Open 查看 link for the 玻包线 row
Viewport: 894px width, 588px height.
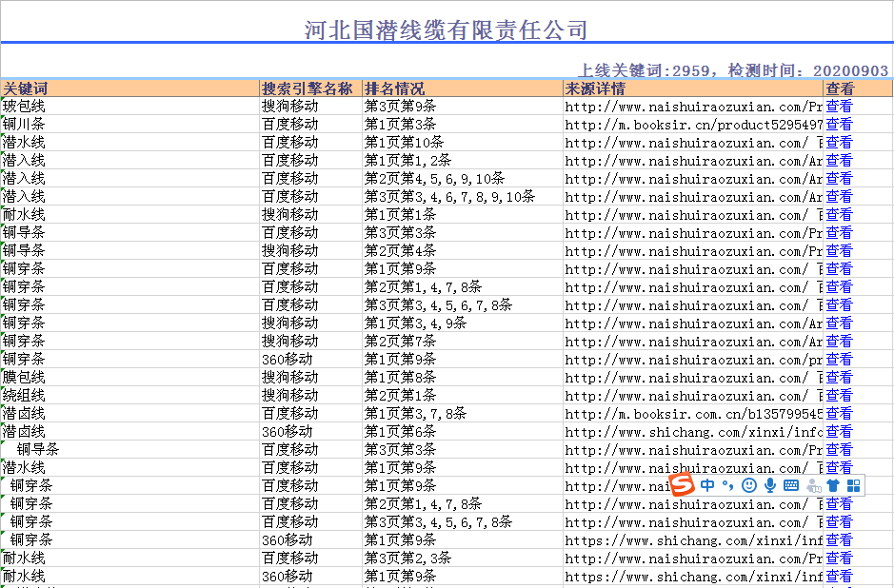point(839,106)
